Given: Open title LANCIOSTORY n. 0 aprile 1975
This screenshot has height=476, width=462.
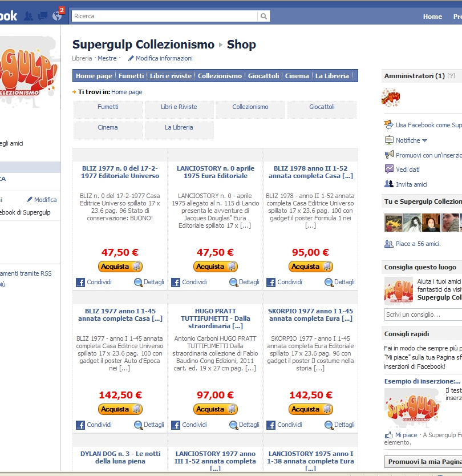Looking at the screenshot, I should click(x=216, y=172).
